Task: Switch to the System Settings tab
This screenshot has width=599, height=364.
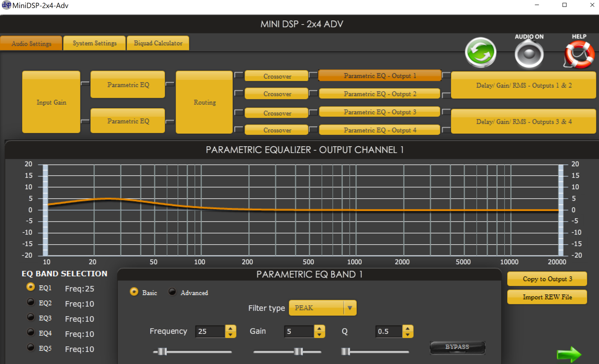Action: click(95, 43)
